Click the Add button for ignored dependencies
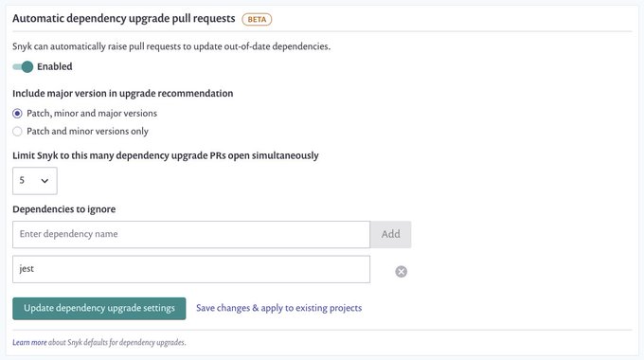The image size is (644, 360). click(x=390, y=234)
